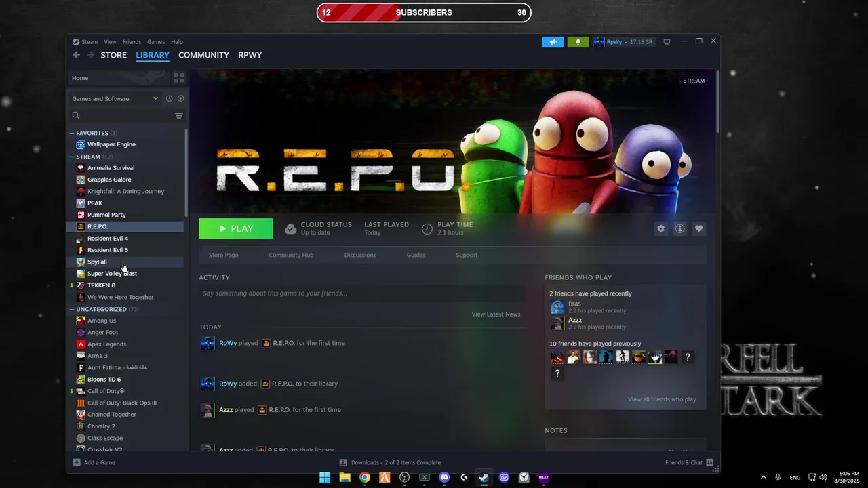This screenshot has height=488, width=868.
Task: Select Resident Evil 4 in the list
Action: [x=107, y=239]
